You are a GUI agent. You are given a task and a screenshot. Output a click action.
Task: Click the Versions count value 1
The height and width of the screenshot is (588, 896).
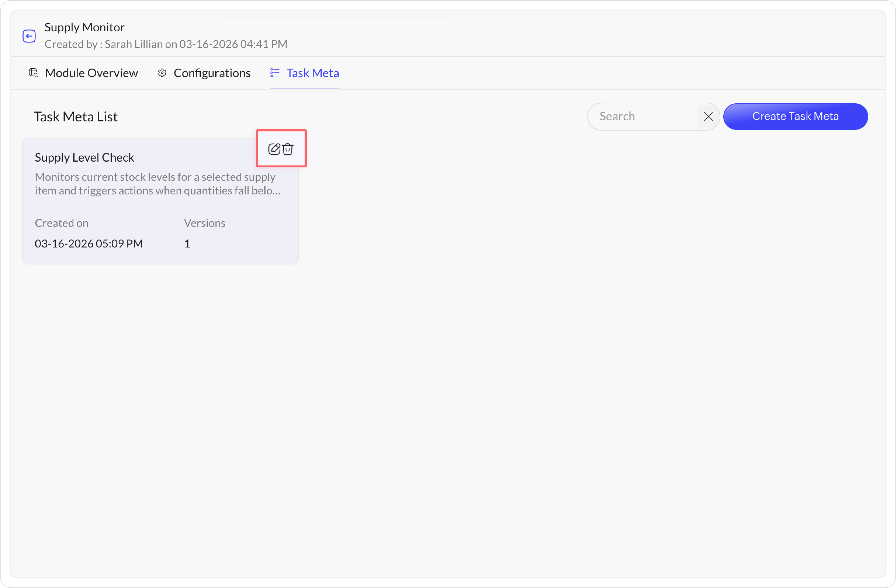click(187, 243)
